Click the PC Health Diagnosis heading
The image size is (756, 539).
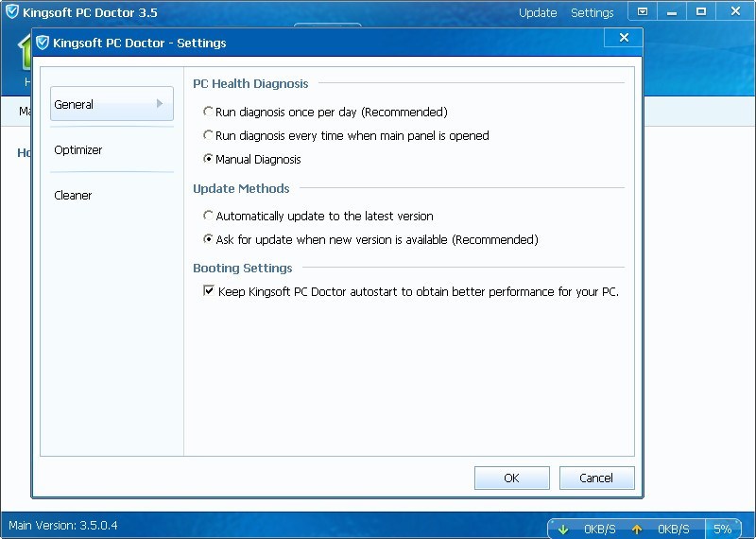point(250,83)
